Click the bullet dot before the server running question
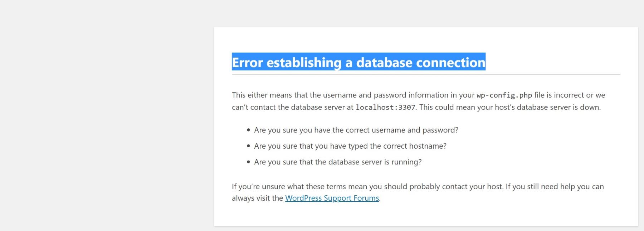The image size is (644, 231). tap(248, 162)
